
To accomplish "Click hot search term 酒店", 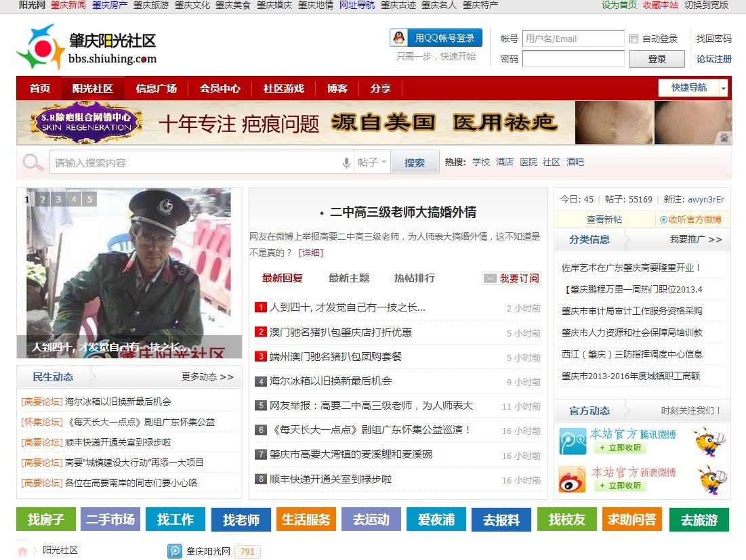I will coord(504,162).
